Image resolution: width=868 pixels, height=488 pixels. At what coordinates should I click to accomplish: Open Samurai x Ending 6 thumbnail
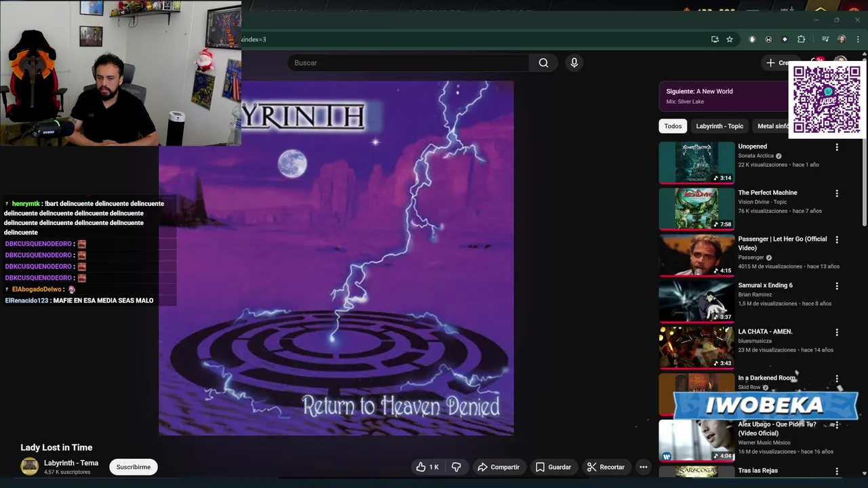696,302
